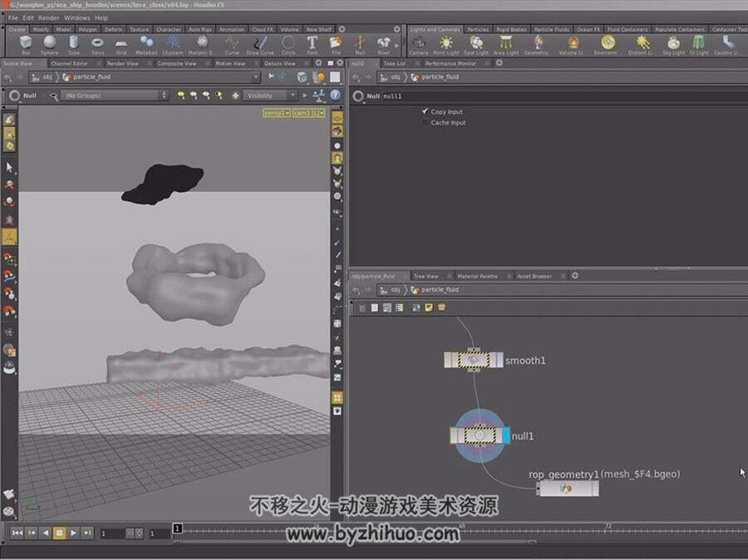Open the Windows menu

click(x=76, y=17)
